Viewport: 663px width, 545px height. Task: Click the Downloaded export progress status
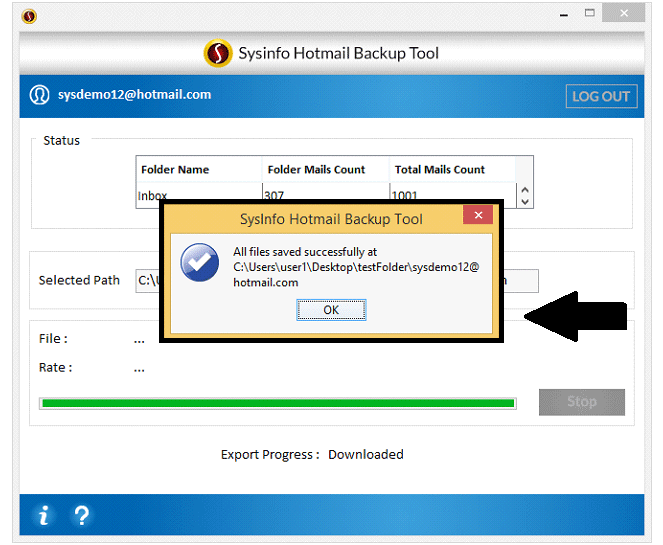pyautogui.click(x=366, y=454)
